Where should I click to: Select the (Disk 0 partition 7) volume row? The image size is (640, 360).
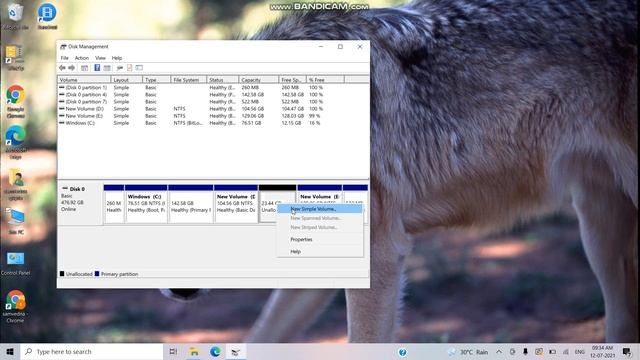point(213,102)
